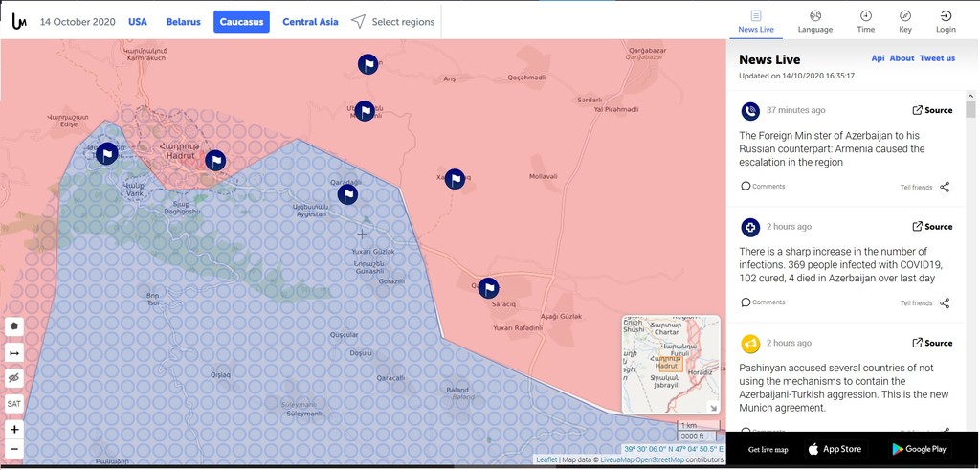Open the News Live panel tab
980x470 pixels.
(x=756, y=22)
